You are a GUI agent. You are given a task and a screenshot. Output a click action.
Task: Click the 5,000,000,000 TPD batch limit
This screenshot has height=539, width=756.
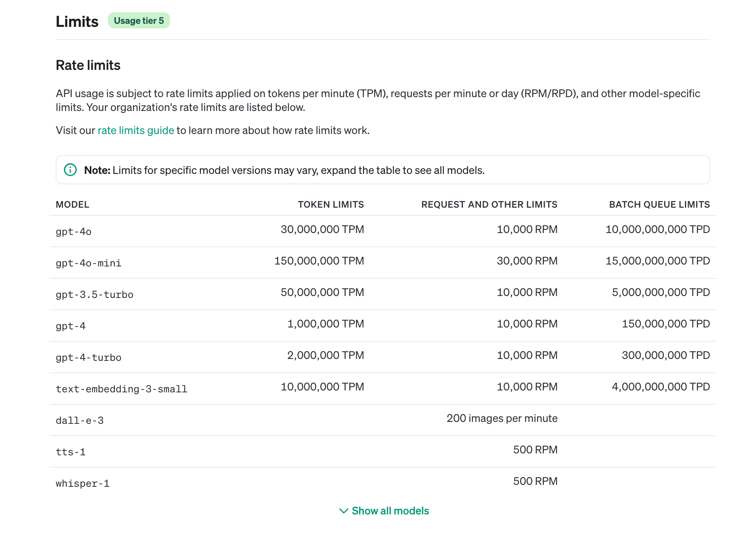pyautogui.click(x=661, y=293)
